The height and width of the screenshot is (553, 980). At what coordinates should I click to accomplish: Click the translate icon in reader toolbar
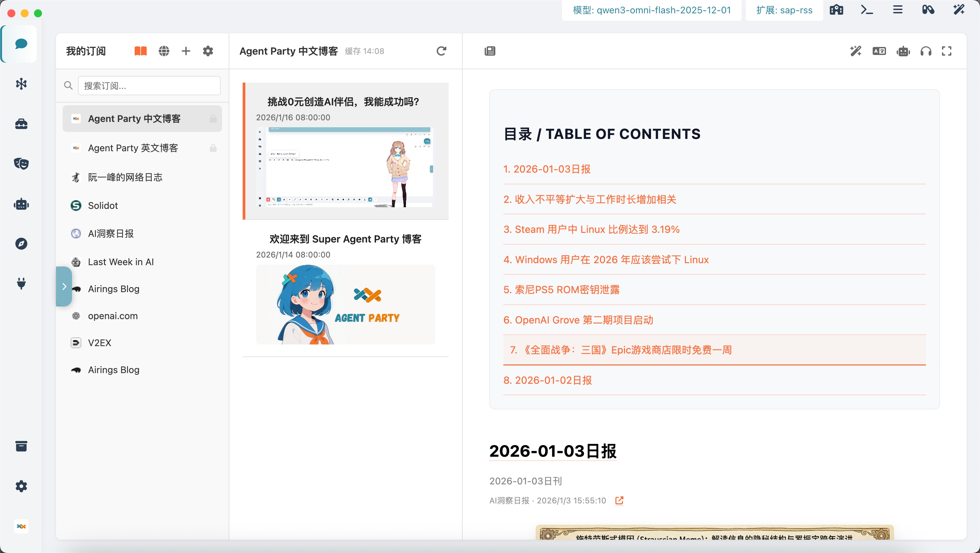[879, 51]
